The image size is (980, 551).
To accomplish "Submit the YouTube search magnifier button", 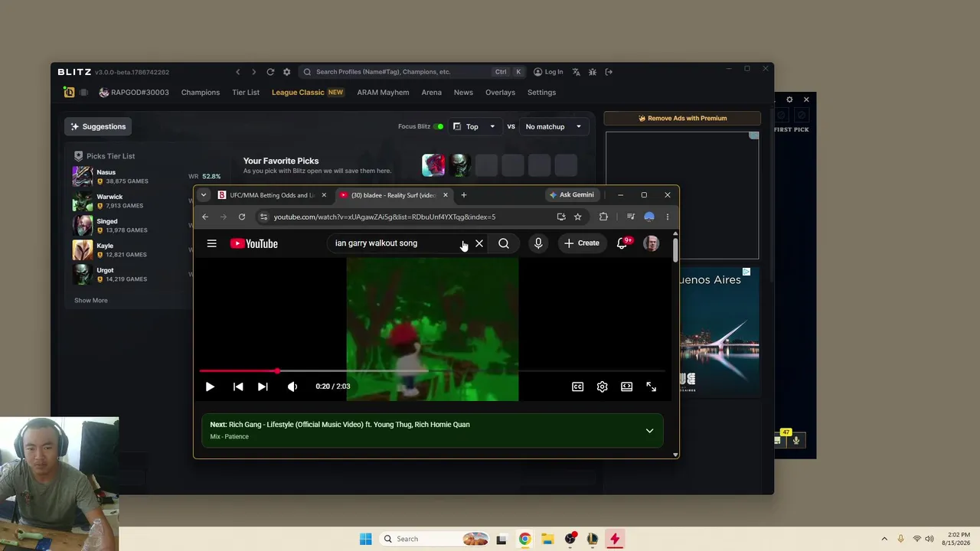I will pos(504,243).
